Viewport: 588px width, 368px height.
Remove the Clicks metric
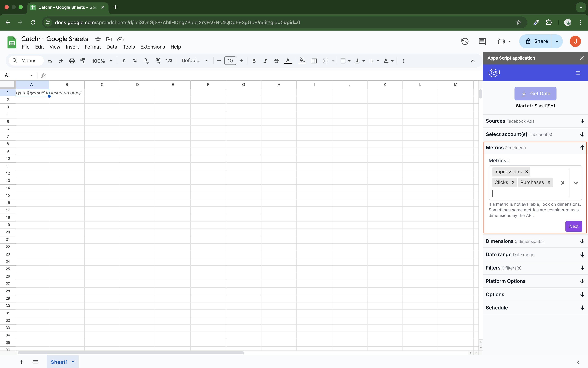tap(513, 182)
